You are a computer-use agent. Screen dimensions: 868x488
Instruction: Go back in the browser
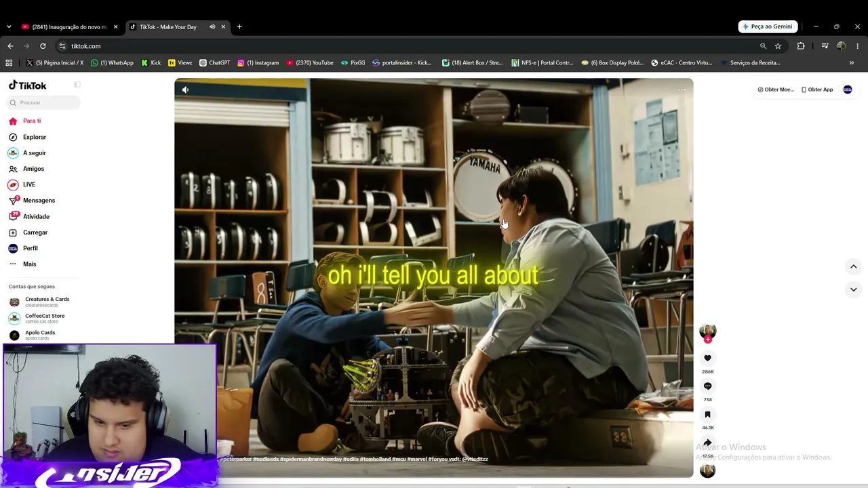10,46
